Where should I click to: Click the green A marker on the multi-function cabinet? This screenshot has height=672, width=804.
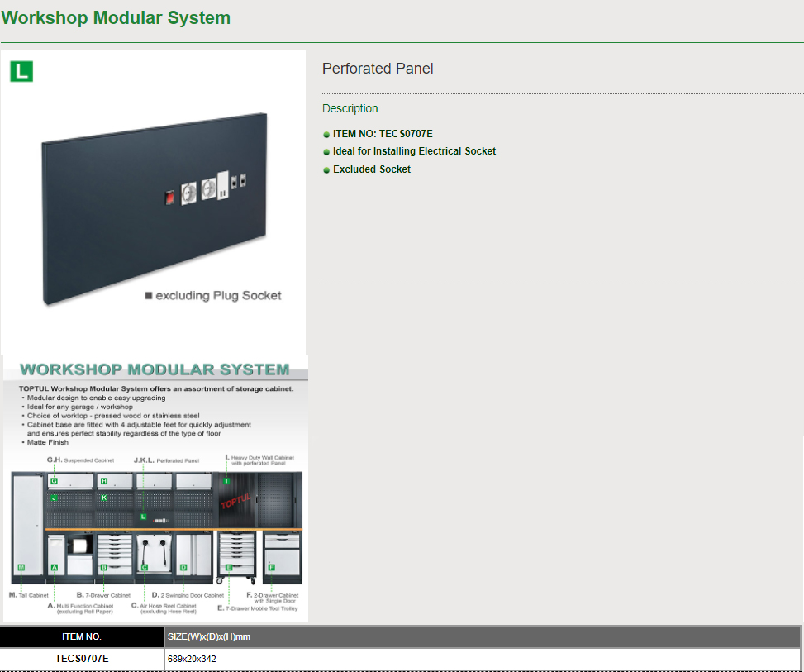click(x=54, y=567)
